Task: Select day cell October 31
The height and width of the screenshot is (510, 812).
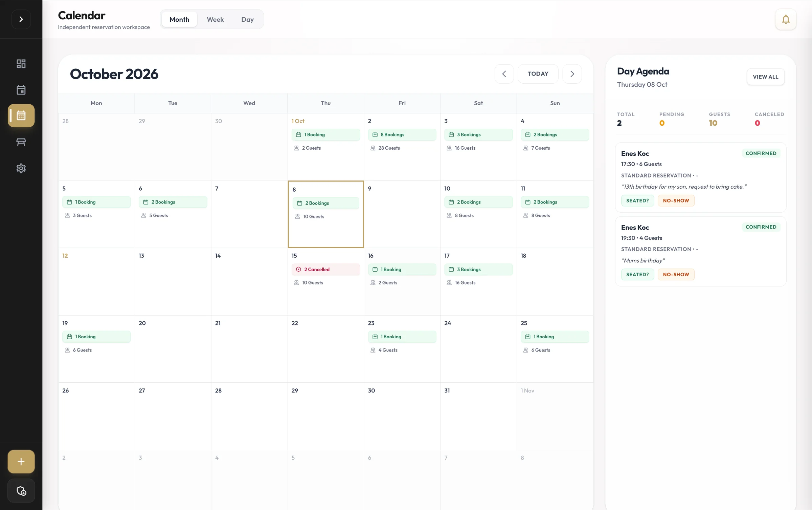Action: (478, 416)
